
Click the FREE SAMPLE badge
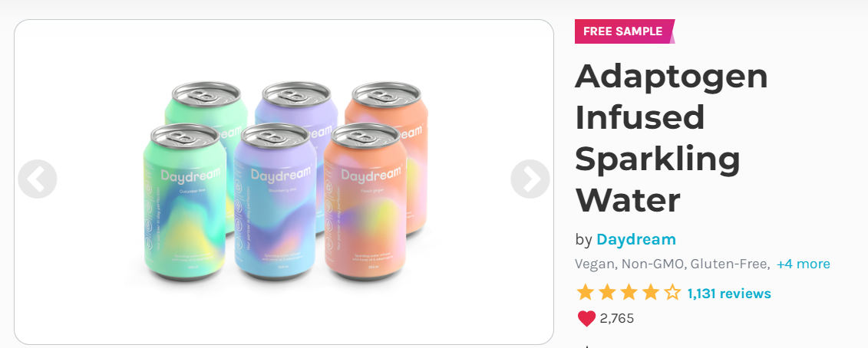point(625,31)
